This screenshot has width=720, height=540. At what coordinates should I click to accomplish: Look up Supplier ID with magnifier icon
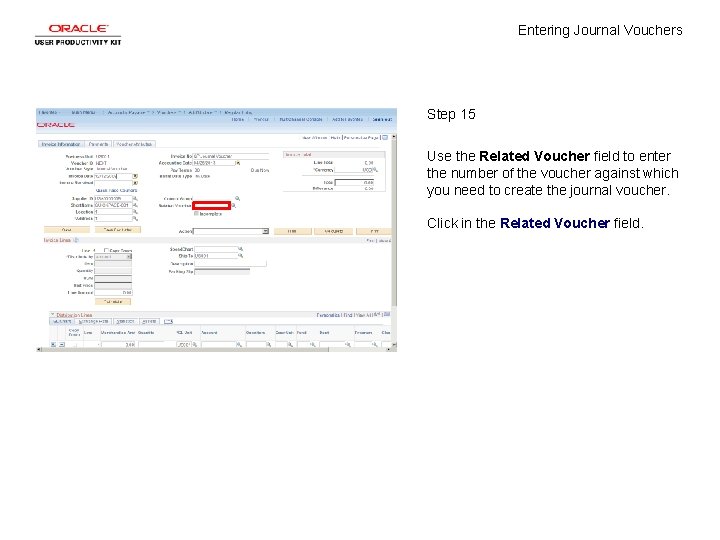[x=135, y=199]
